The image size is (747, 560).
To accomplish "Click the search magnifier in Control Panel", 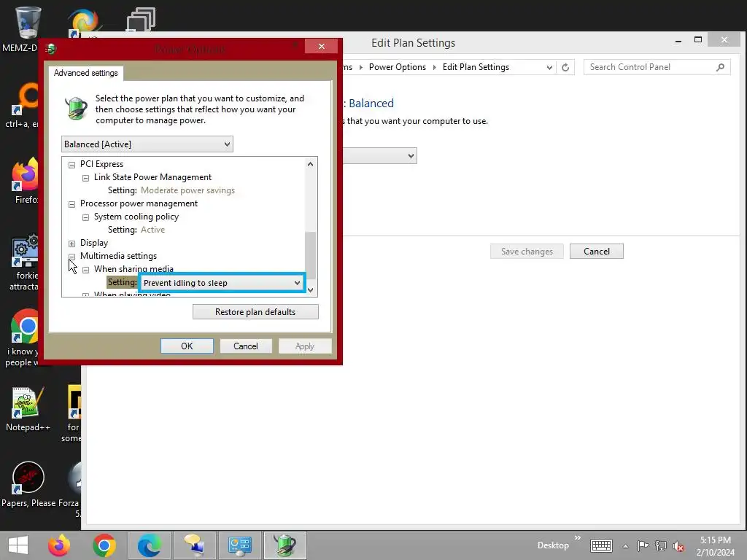I will pyautogui.click(x=720, y=67).
